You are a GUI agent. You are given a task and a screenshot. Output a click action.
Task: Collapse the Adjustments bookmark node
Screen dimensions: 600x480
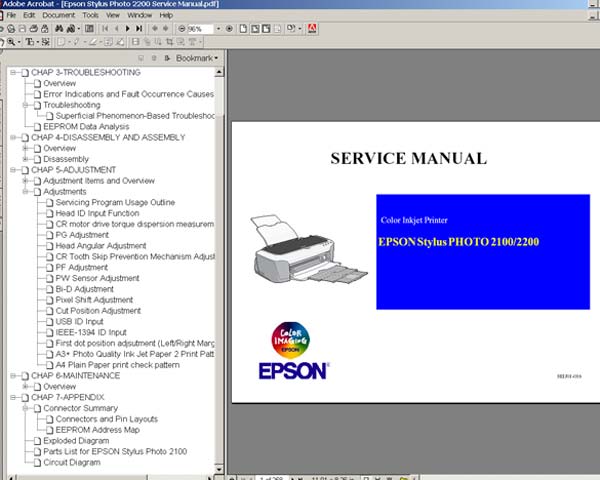[25, 191]
